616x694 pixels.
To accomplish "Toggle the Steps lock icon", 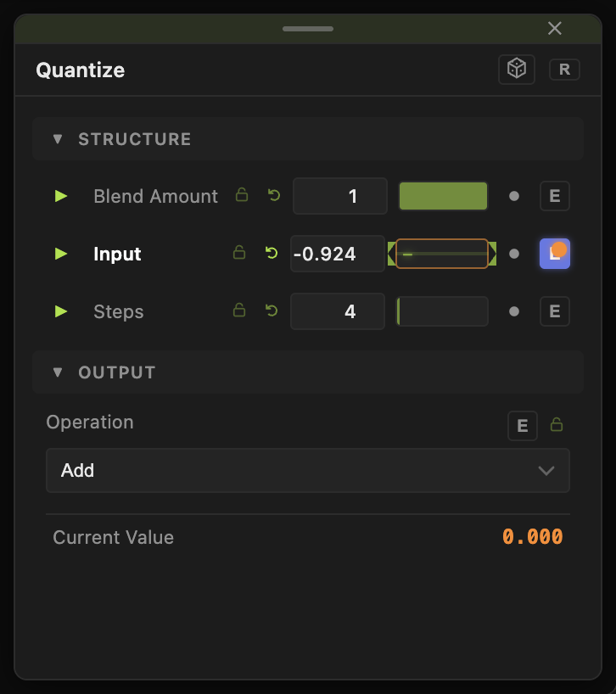I will [239, 310].
